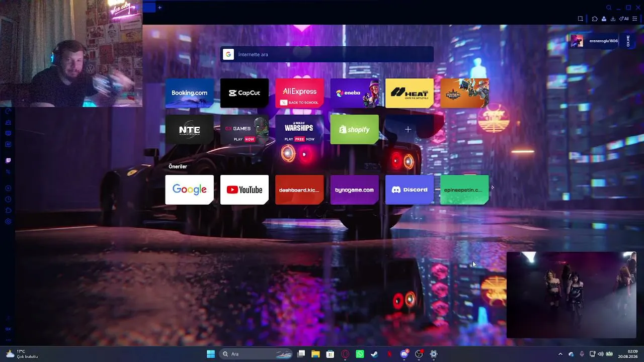Open the GX Games speed dial tile

[x=245, y=129]
